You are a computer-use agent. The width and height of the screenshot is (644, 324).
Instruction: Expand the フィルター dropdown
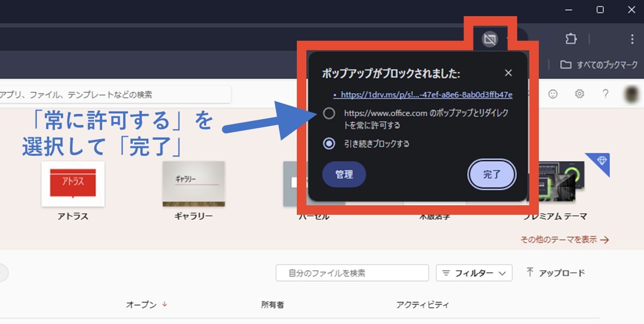474,273
